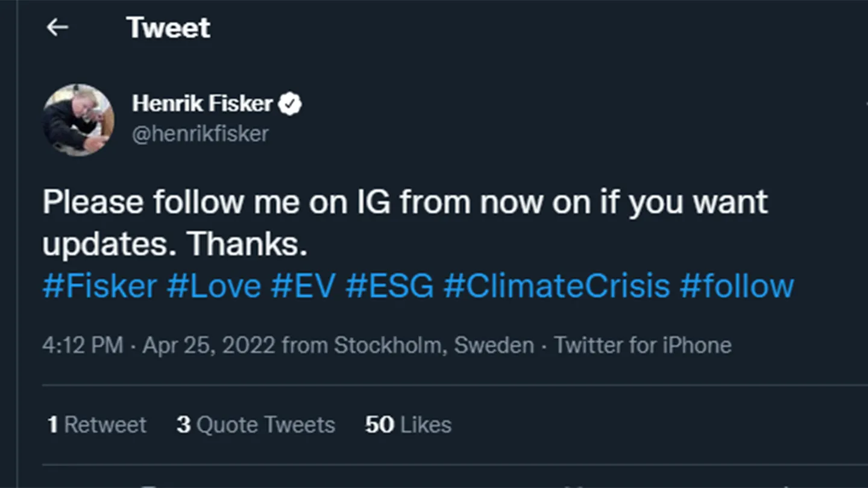The width and height of the screenshot is (868, 488).
Task: Click the 4:12 PM Apr 25, 2022 timestamp
Action: pos(159,346)
